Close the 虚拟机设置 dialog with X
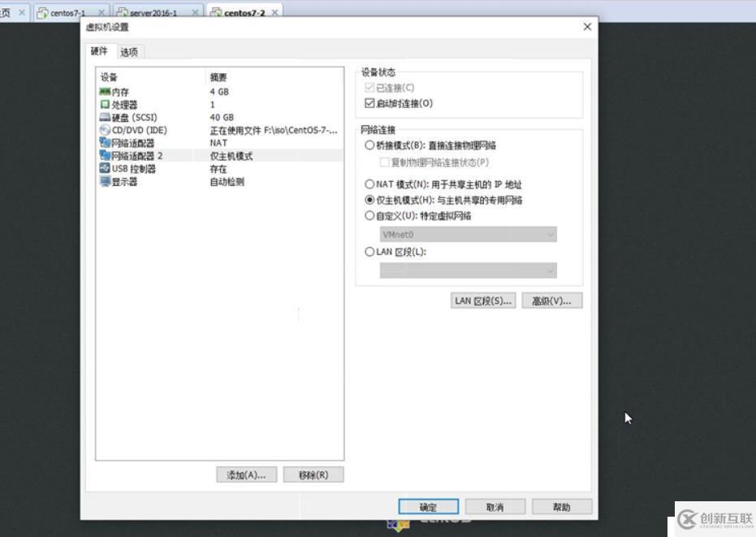The width and height of the screenshot is (756, 537). [587, 27]
